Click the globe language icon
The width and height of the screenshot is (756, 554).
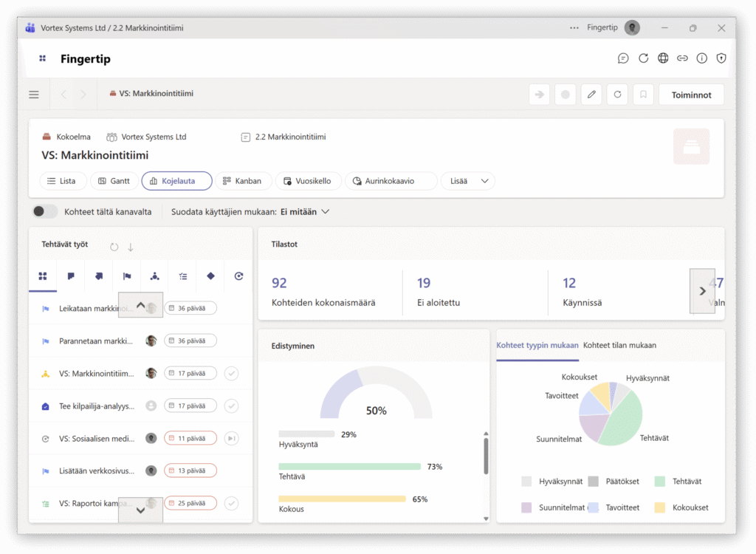[x=663, y=58]
